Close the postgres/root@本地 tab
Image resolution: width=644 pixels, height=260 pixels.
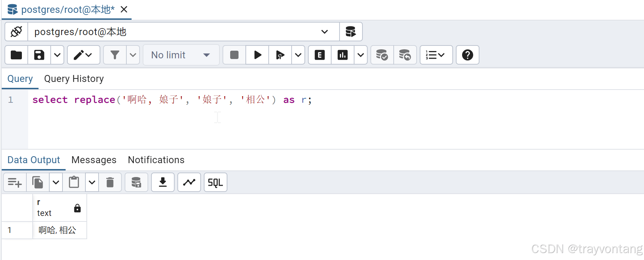click(124, 9)
